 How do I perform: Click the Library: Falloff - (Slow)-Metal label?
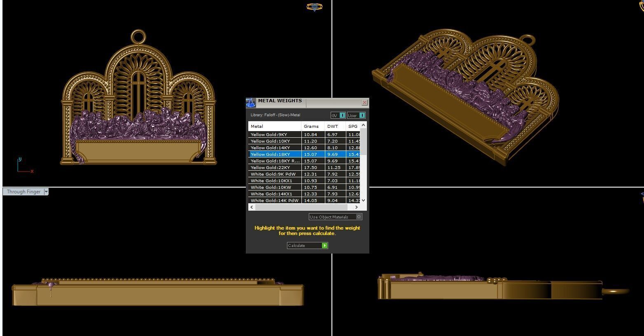pos(275,115)
